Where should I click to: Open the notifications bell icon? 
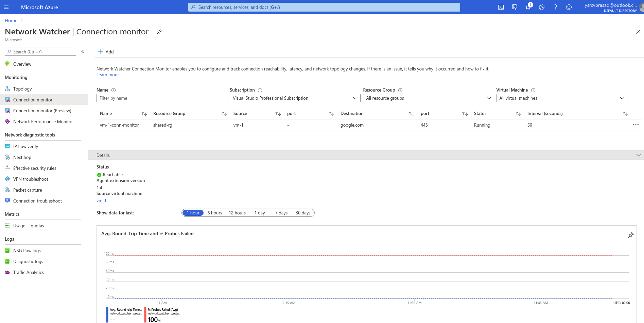point(528,7)
